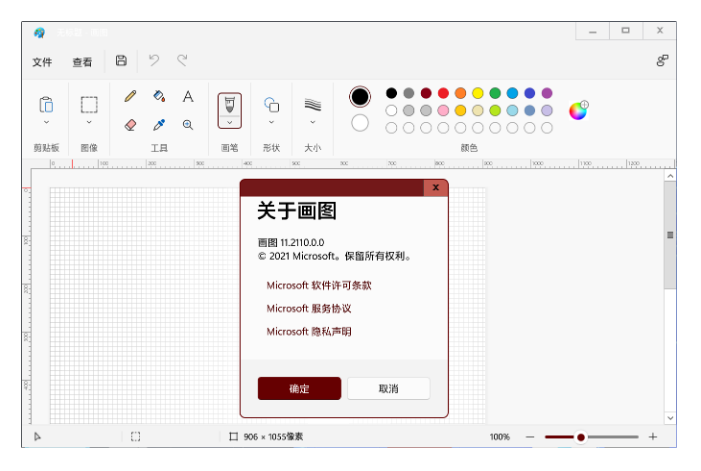Click the rectangular selection icon
Viewport: 701px width, 471px height.
tap(89, 105)
